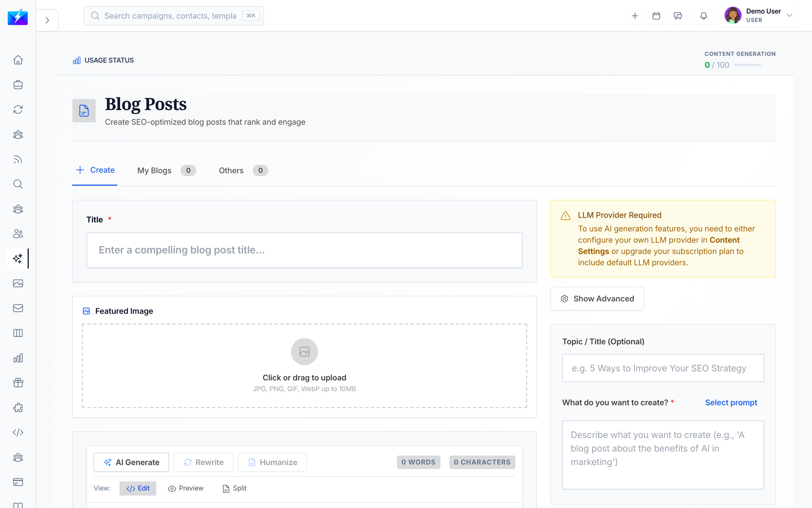Click the featured image upload drop zone
The height and width of the screenshot is (508, 812).
click(x=304, y=365)
